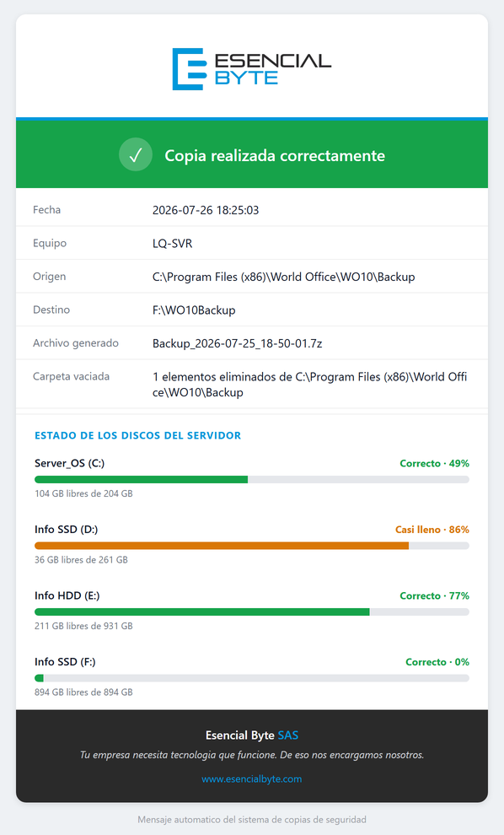504x835 pixels.
Task: Click the 'Casi lleno · 86%' warning
Action: tap(432, 530)
